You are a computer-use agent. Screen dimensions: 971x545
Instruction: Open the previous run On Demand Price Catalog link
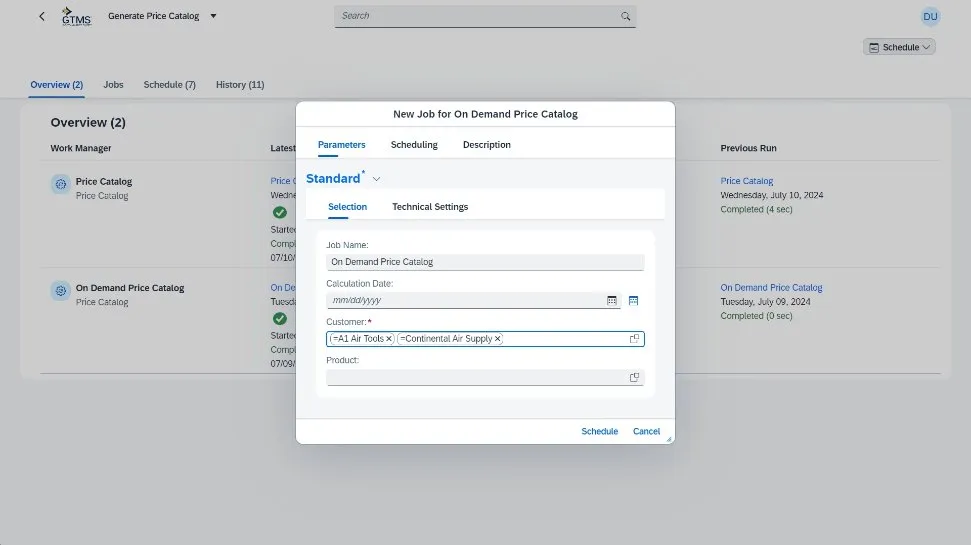(771, 288)
